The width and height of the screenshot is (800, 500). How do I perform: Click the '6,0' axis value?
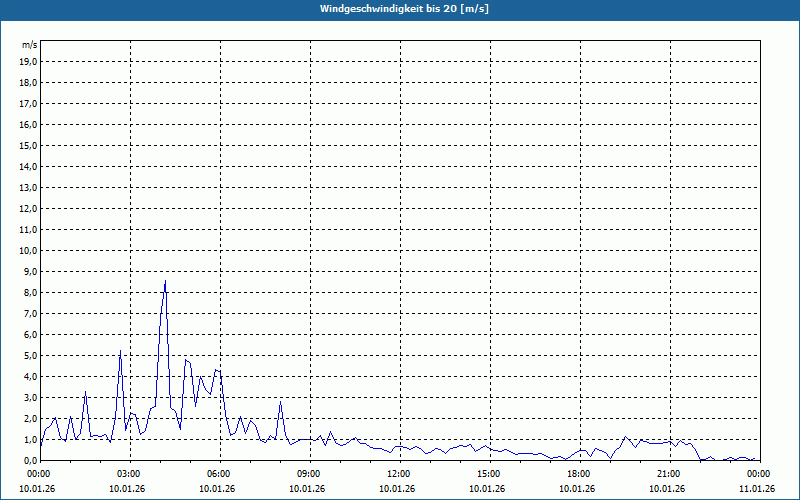coord(30,335)
